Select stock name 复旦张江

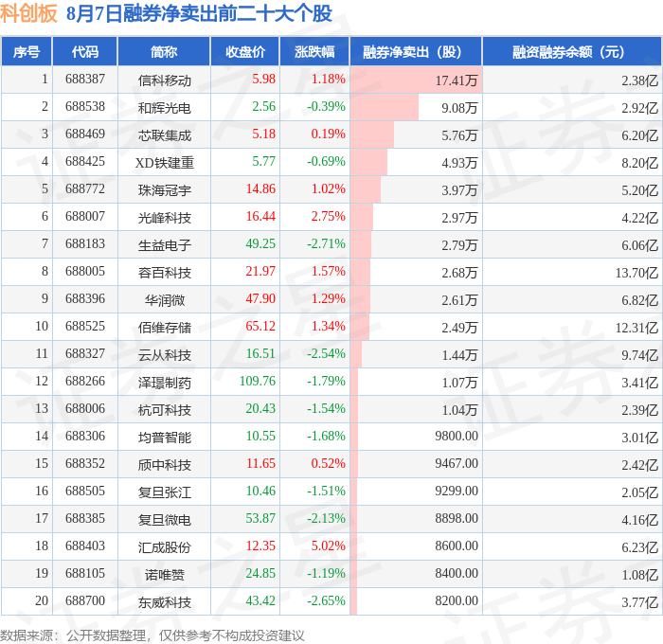pyautogui.click(x=165, y=492)
